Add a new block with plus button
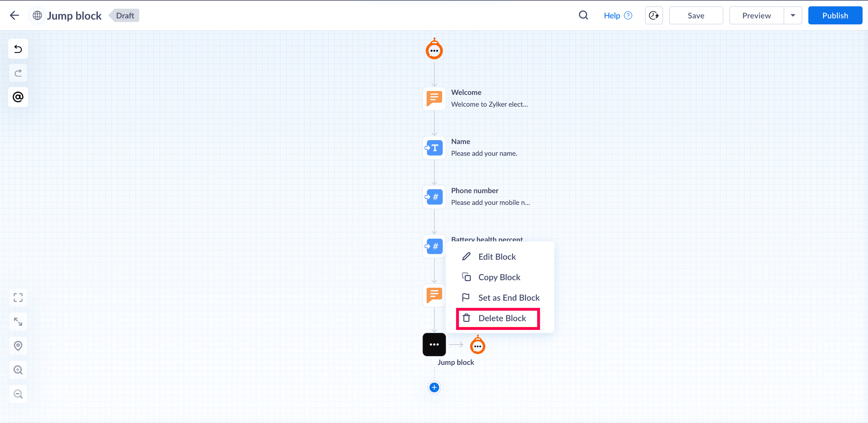Viewport: 868px width, 423px height. pos(434,387)
